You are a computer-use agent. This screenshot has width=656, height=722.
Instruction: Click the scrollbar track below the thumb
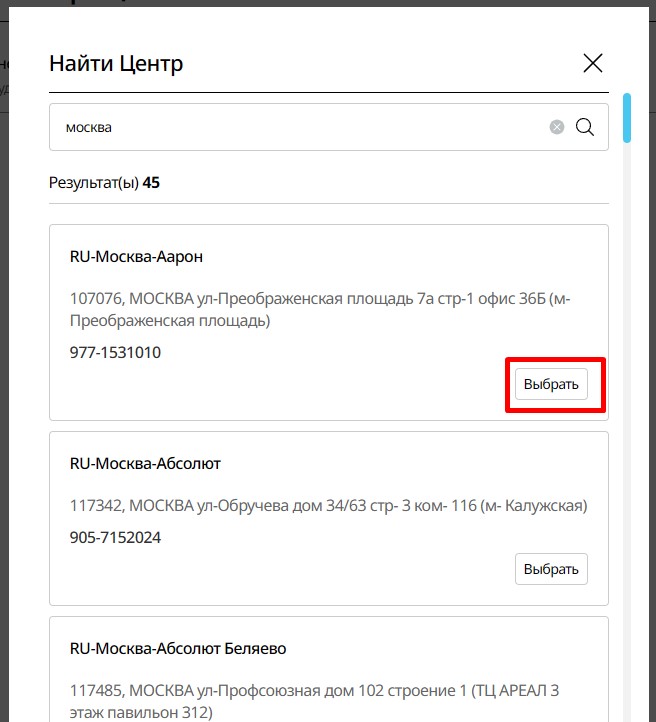[627, 400]
